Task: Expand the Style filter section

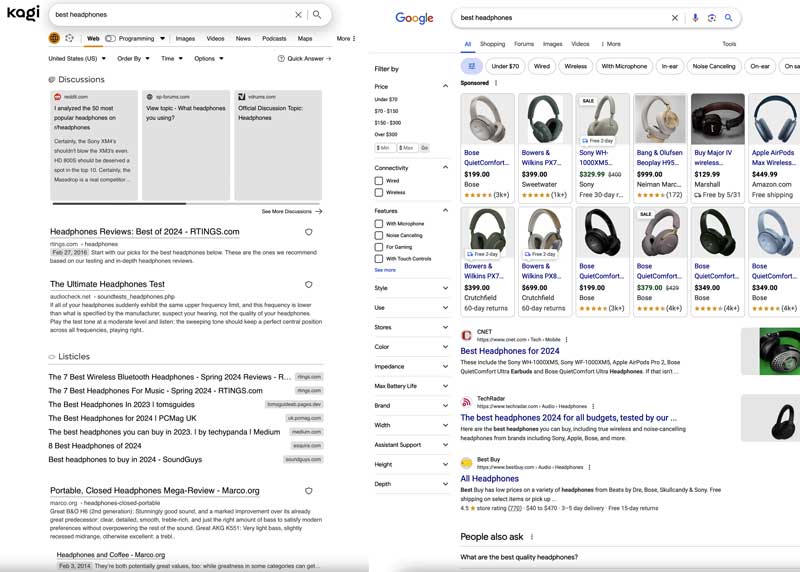Action: (445, 288)
